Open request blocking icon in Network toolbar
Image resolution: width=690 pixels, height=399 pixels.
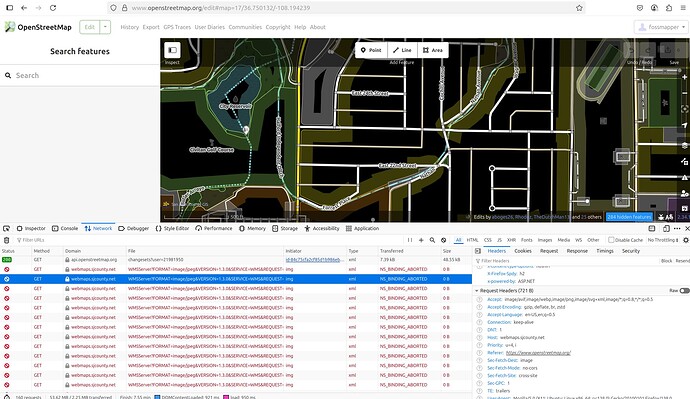click(444, 240)
